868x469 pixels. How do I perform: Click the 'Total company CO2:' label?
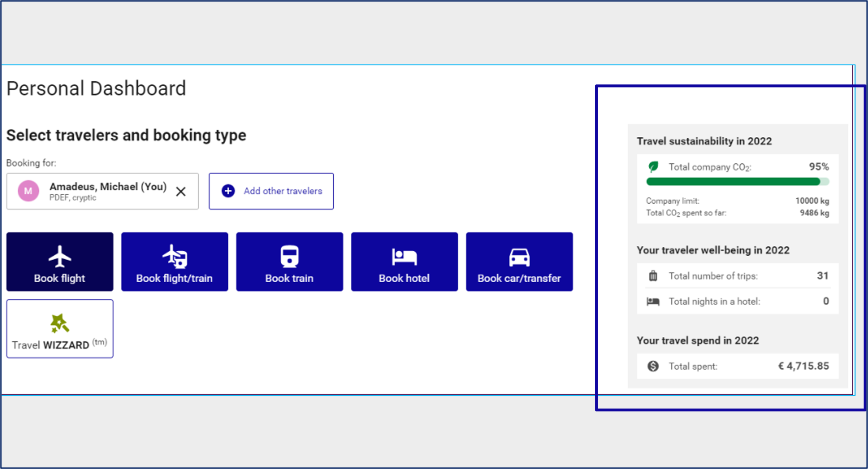pos(710,167)
